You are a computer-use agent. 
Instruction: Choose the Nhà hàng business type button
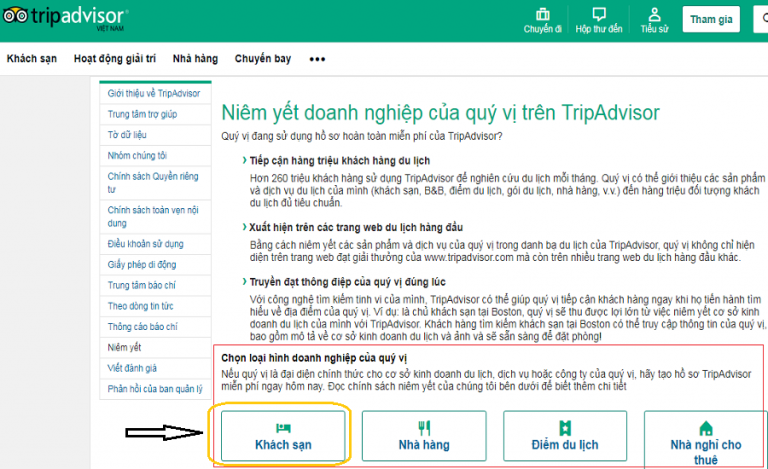click(424, 436)
